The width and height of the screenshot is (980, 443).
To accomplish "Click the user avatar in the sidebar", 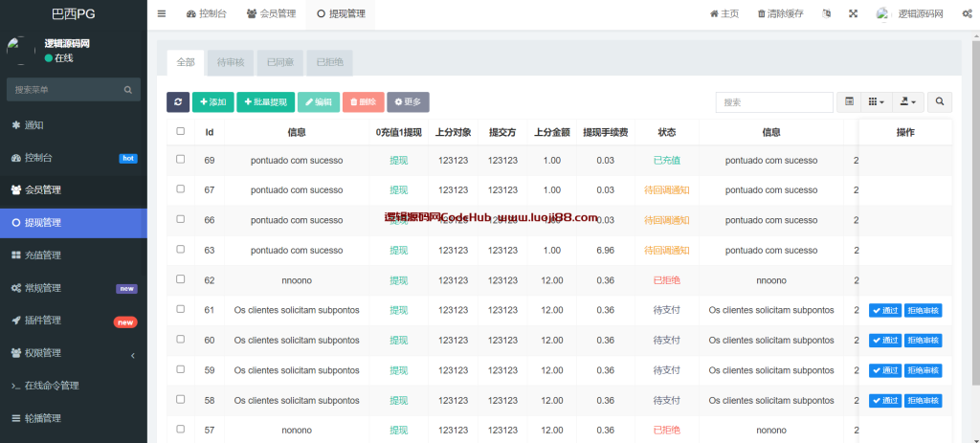I will (x=21, y=51).
